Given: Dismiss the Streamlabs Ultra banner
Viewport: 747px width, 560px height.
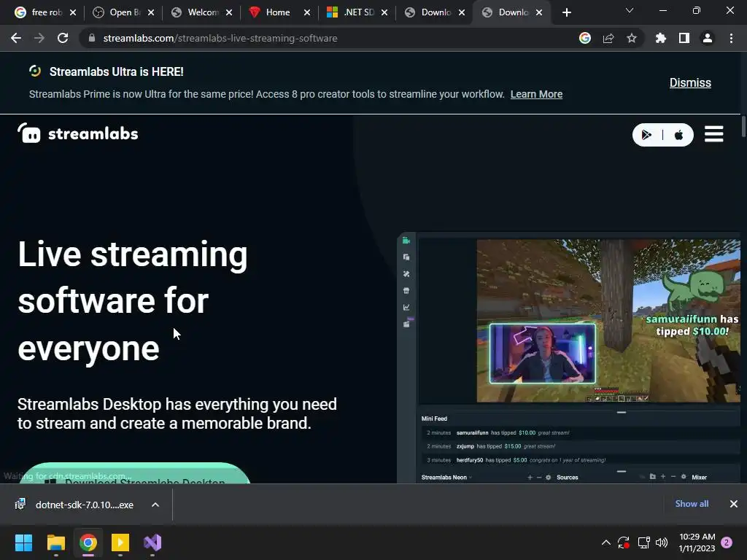Looking at the screenshot, I should (690, 83).
